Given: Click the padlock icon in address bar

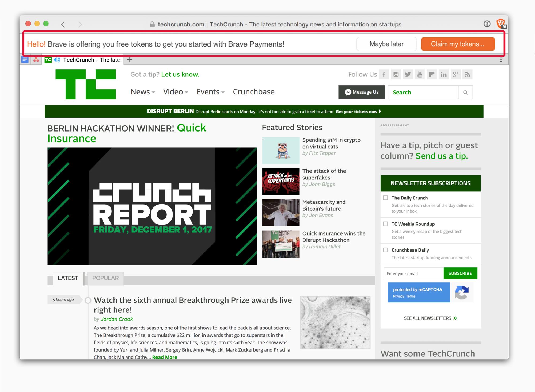Looking at the screenshot, I should [x=152, y=24].
